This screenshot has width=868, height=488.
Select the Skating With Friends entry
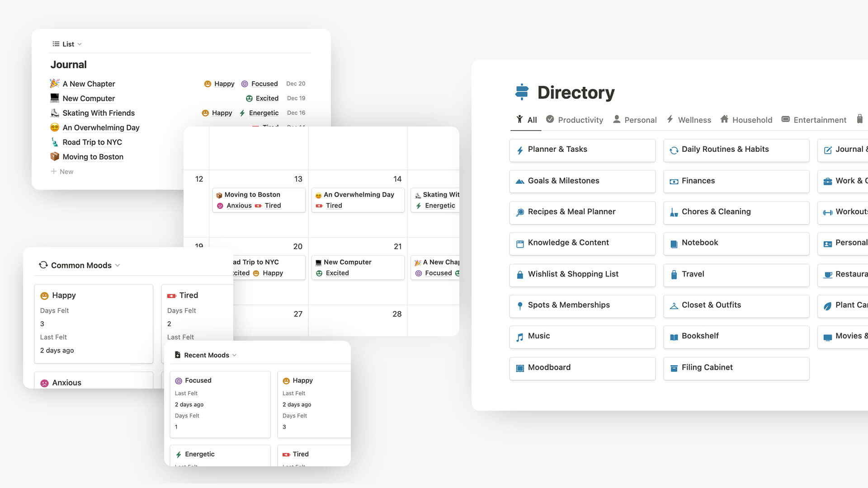pyautogui.click(x=99, y=113)
